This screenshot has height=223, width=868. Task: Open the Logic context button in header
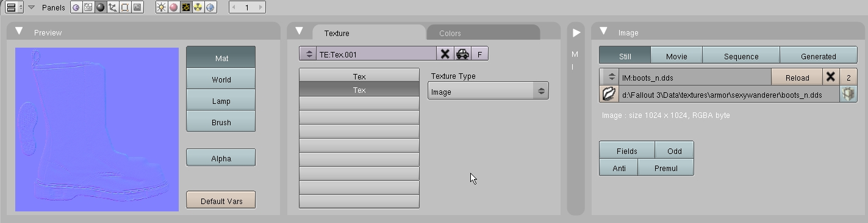coord(76,7)
